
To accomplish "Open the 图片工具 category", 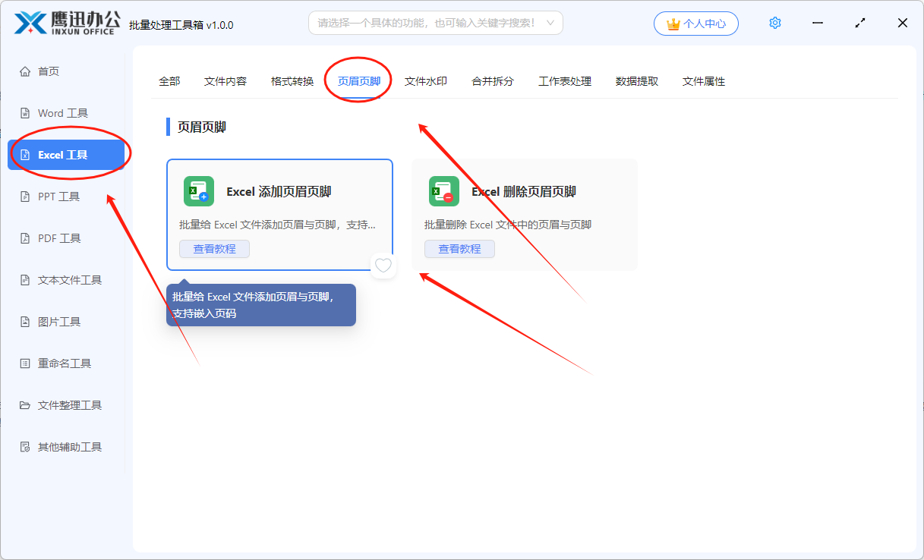I will 61,321.
